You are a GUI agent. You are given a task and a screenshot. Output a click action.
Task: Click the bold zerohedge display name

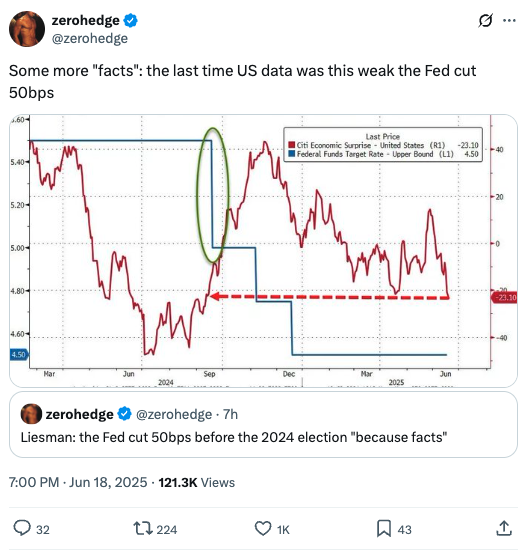tap(86, 20)
